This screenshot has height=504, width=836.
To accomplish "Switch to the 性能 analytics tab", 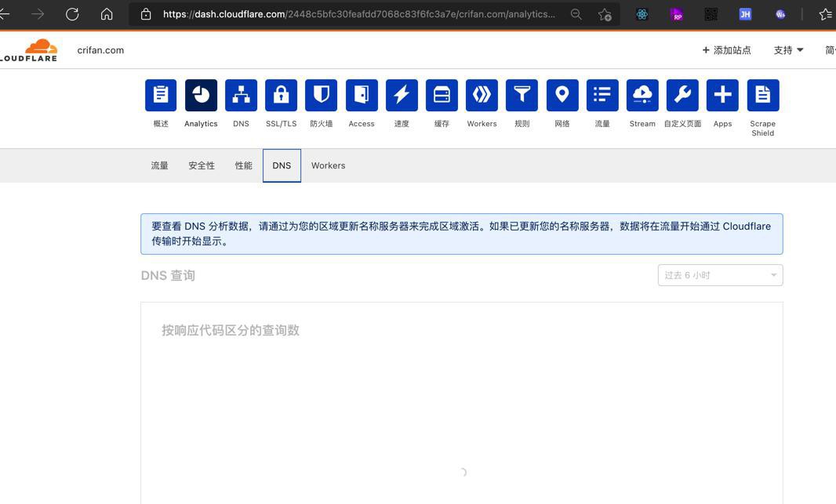I will point(244,165).
